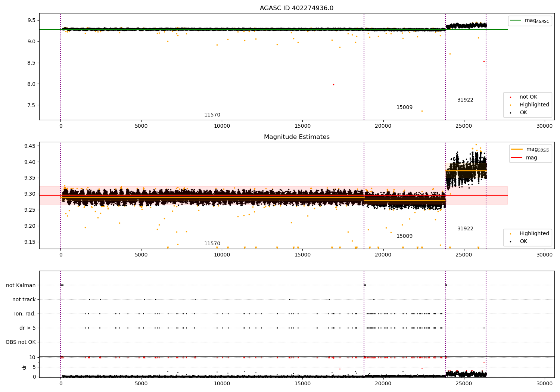Click the 'AGASC ID 402274936.0' plot title

(296, 8)
